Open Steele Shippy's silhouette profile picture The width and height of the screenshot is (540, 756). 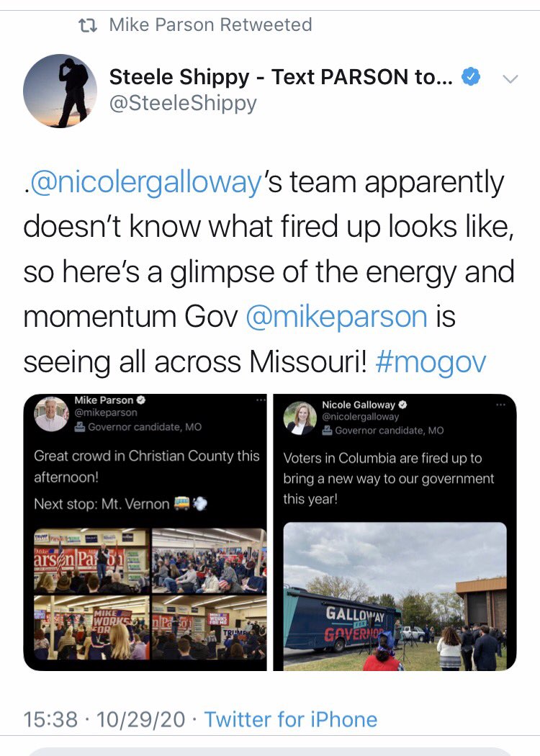click(60, 91)
